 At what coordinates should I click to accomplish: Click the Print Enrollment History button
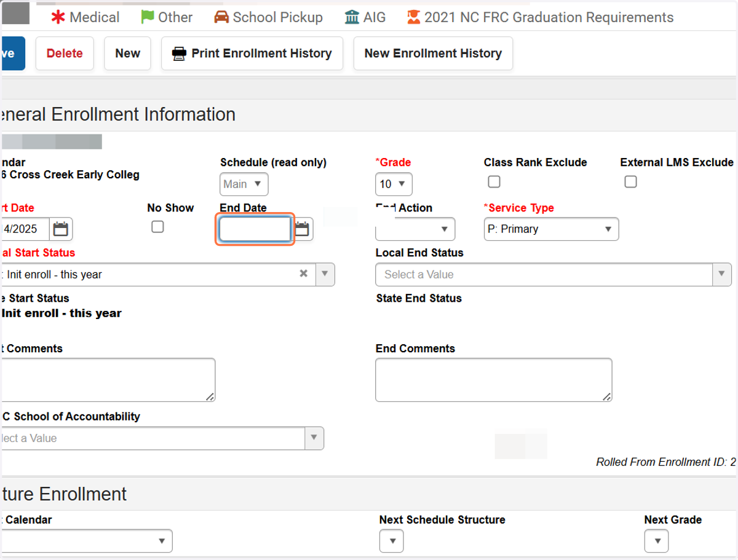point(252,53)
